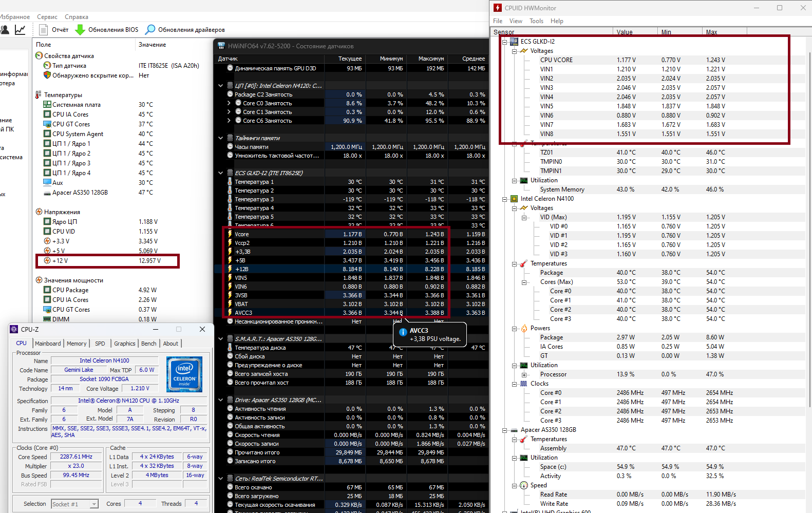Click the drive icon beside Apacer AS350 128GB in HWMonitor
This screenshot has height=513, width=812.
[514, 429]
